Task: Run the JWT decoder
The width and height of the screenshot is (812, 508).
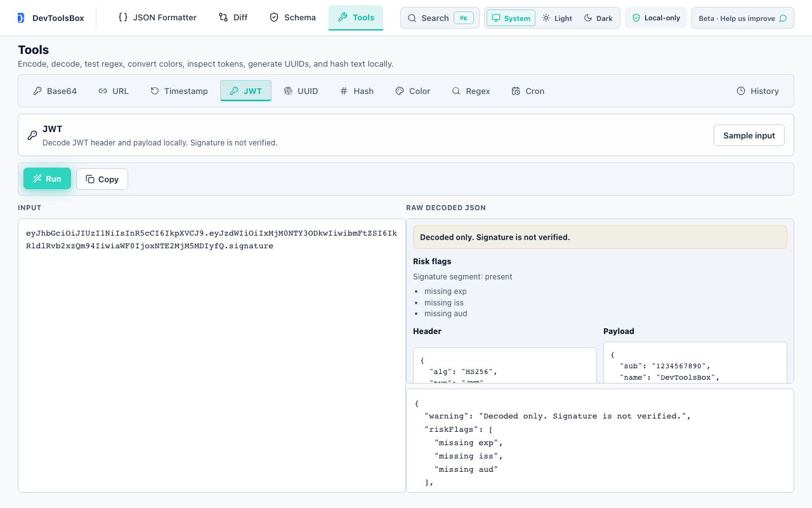Action: coord(47,178)
